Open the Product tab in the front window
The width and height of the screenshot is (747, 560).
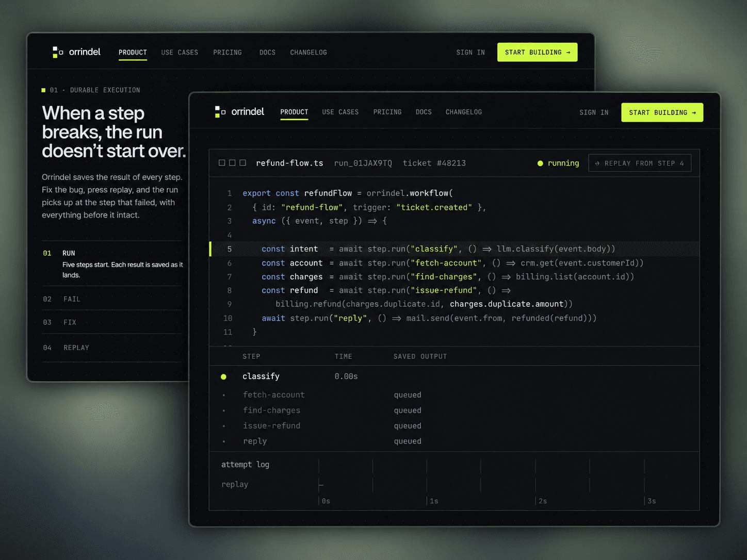(294, 112)
